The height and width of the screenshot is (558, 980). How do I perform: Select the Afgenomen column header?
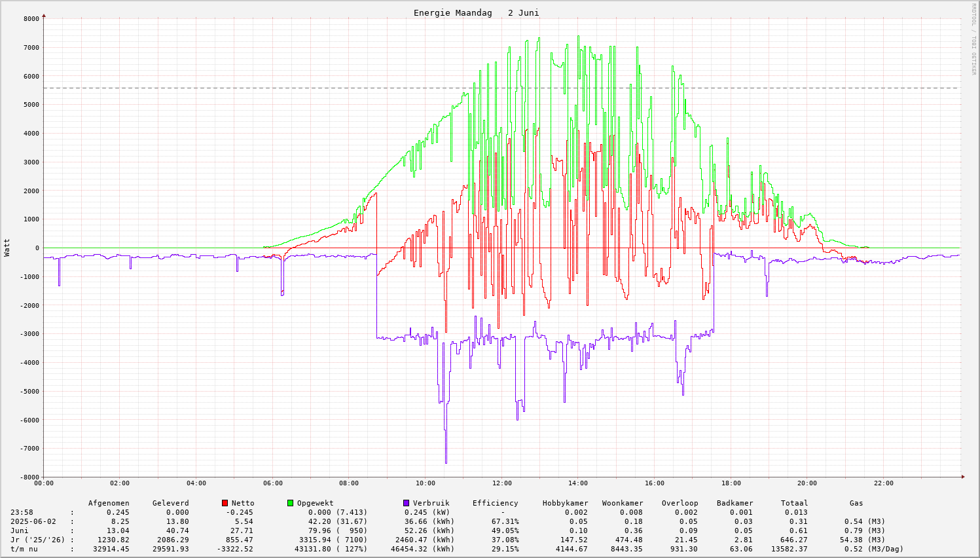point(109,503)
